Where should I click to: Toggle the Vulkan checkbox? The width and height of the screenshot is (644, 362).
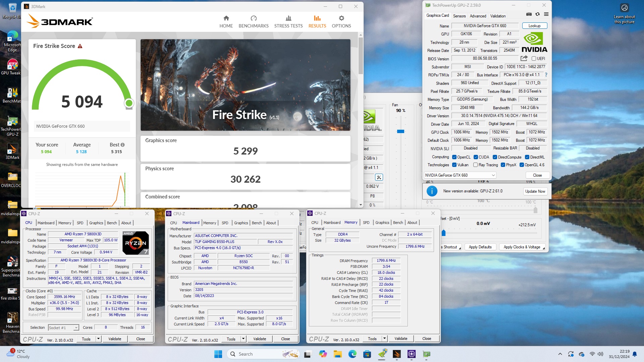pyautogui.click(x=454, y=165)
